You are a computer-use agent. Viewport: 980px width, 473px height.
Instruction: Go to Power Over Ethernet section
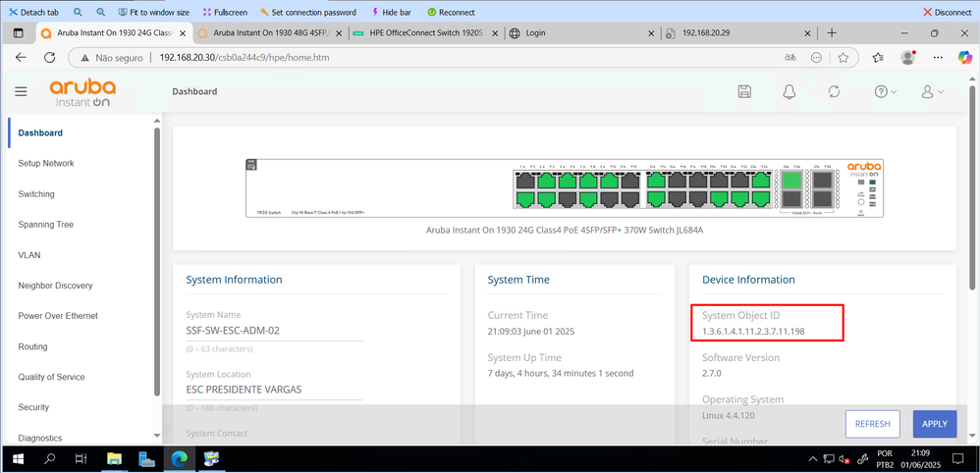(58, 316)
